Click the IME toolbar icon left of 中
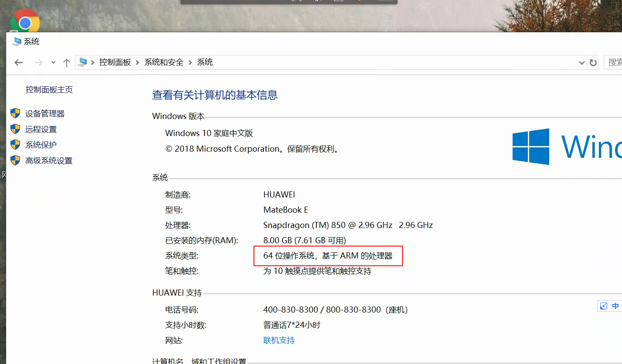Screen dimensions: 622x364 tap(604, 306)
